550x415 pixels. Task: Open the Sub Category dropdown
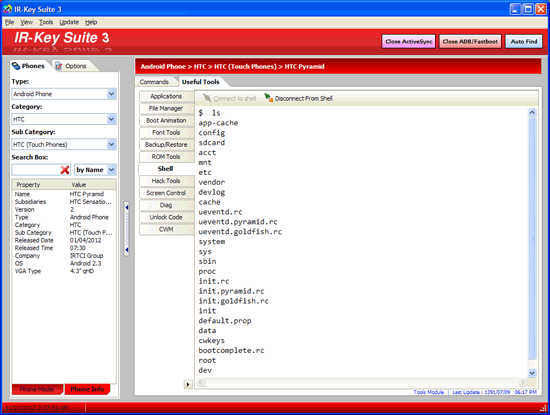111,145
